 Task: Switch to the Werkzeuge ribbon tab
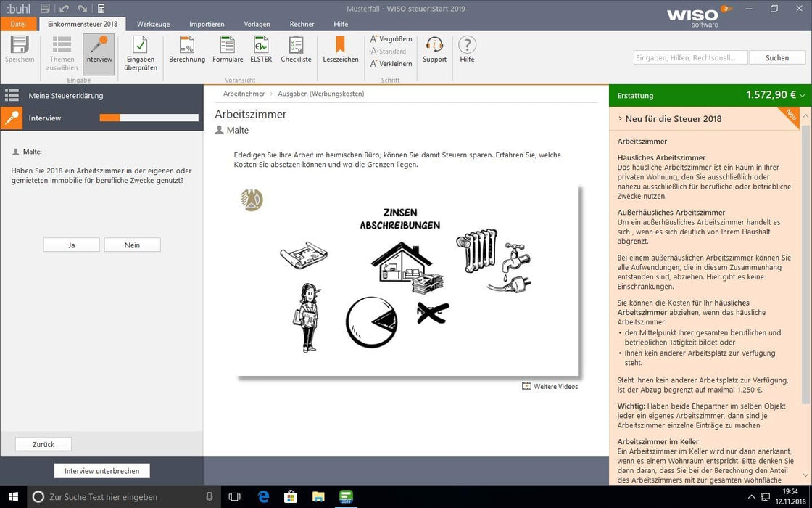[x=153, y=24]
